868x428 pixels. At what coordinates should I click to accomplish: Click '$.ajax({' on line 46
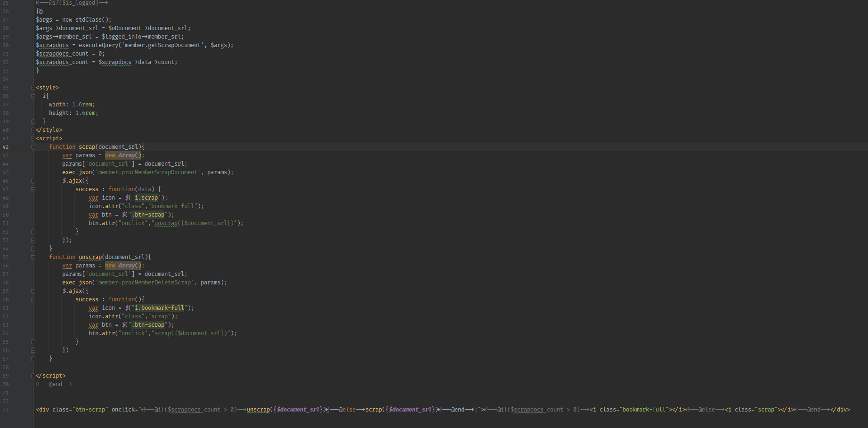click(x=75, y=181)
